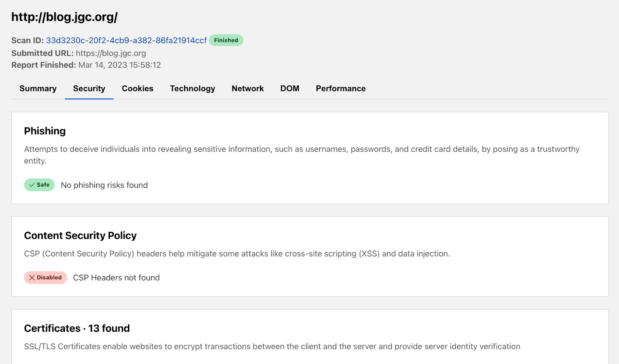The width and height of the screenshot is (619, 364).
Task: Click the 'CSP Headers not found' text
Action: pos(116,278)
